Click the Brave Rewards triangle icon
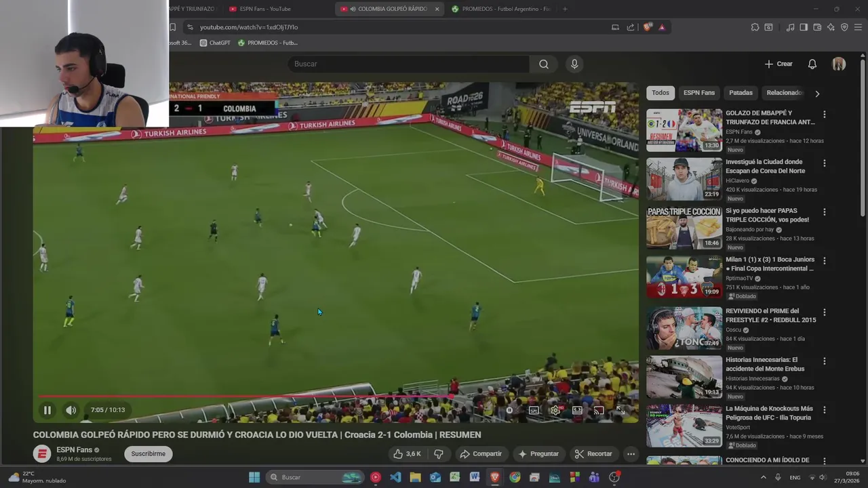Image resolution: width=868 pixels, height=488 pixels. tap(662, 27)
